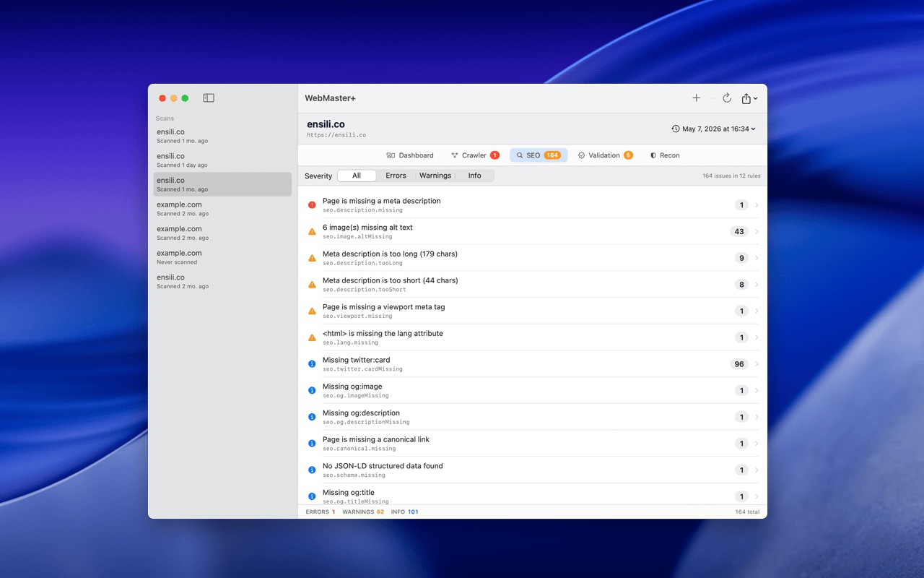This screenshot has width=924, height=578.
Task: Toggle the sidebar panel icon
Action: click(x=209, y=98)
